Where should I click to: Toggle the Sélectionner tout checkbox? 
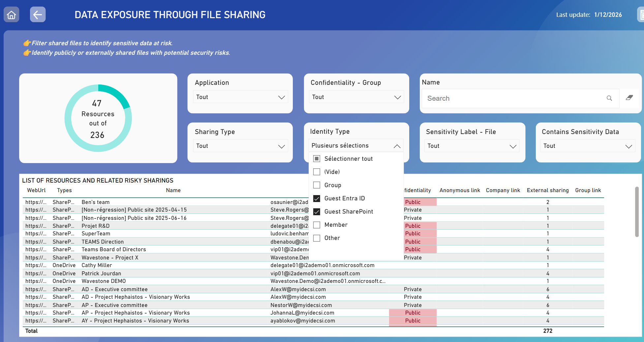click(317, 159)
